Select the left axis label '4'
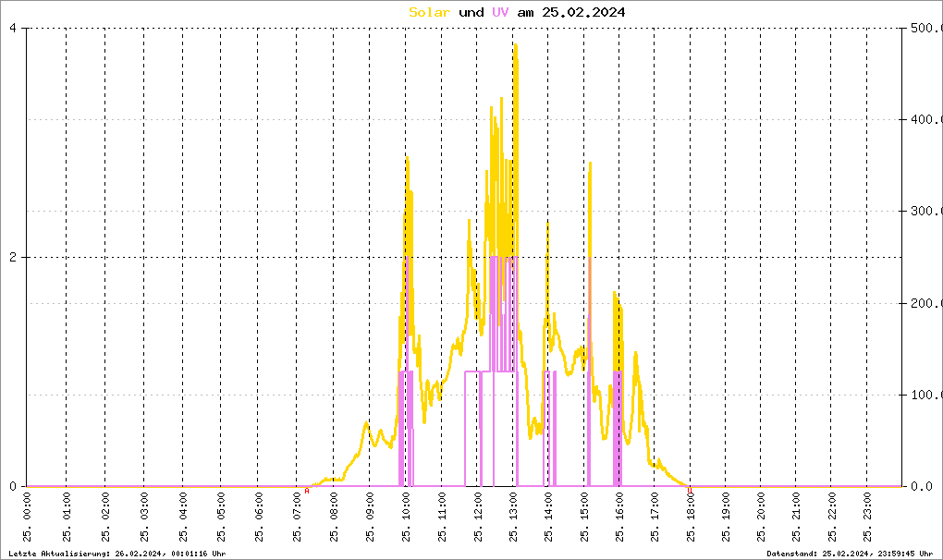The image size is (943, 560). (13, 28)
